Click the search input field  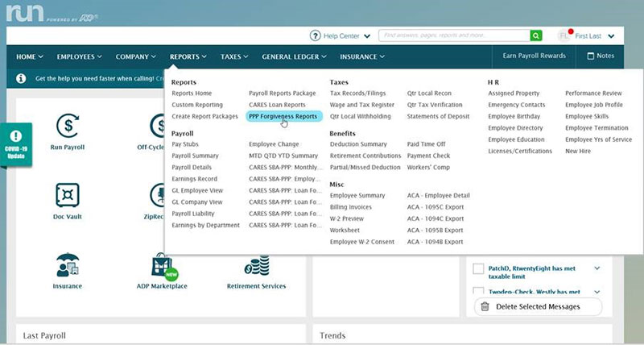pyautogui.click(x=454, y=35)
